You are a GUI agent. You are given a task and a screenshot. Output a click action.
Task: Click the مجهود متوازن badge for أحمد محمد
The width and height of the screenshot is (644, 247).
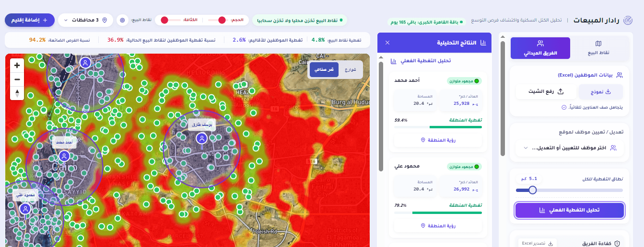click(x=464, y=81)
